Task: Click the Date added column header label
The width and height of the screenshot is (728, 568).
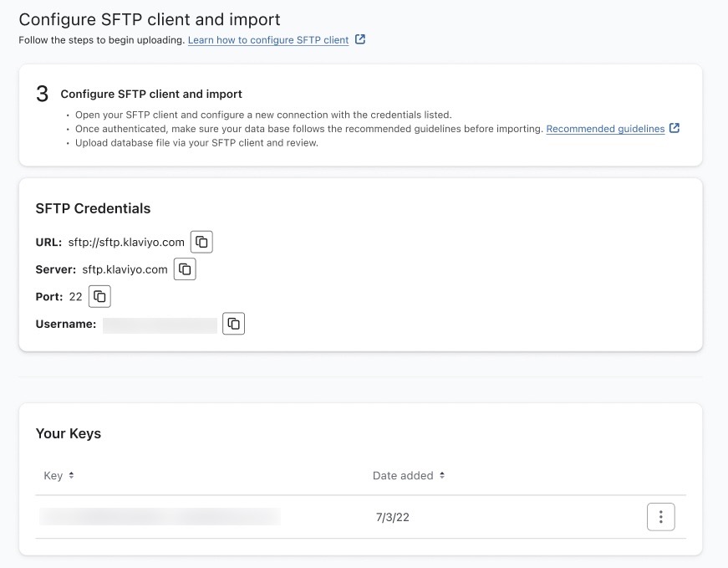Action: pos(403,475)
